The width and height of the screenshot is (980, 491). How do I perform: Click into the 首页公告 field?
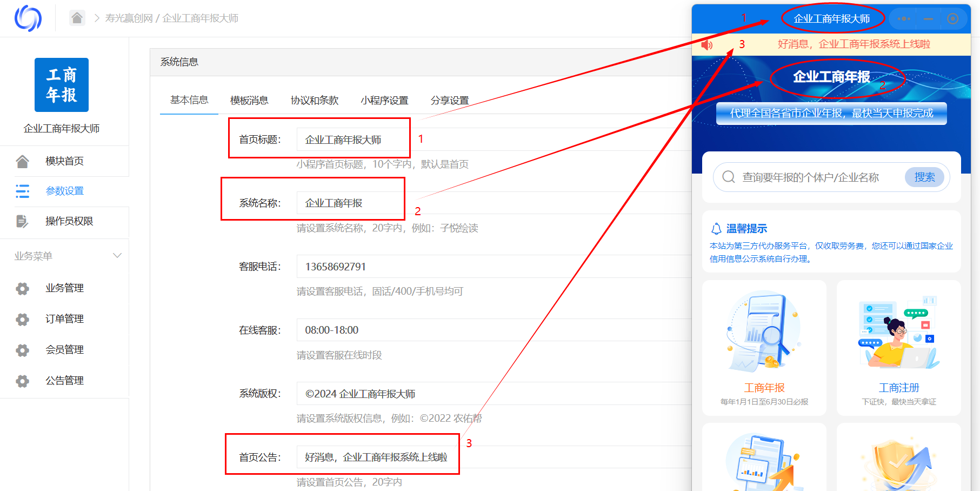(494, 457)
